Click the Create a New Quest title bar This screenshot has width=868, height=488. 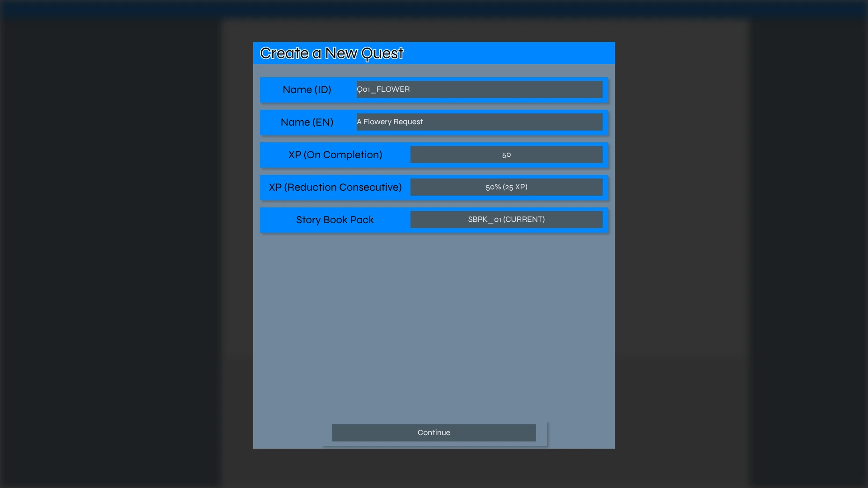click(434, 53)
